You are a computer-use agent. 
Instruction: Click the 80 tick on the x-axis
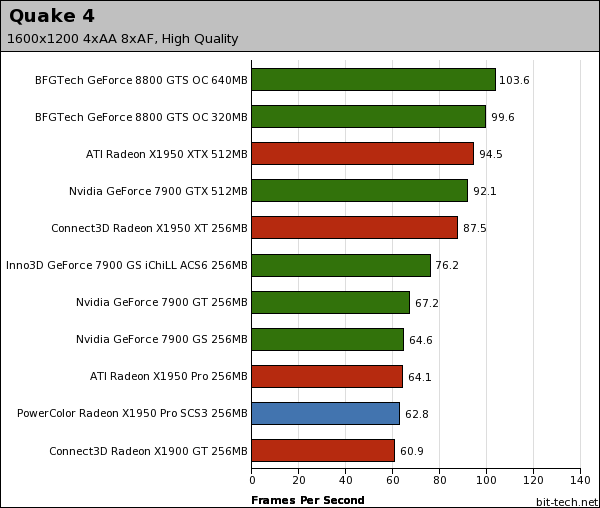(x=440, y=480)
